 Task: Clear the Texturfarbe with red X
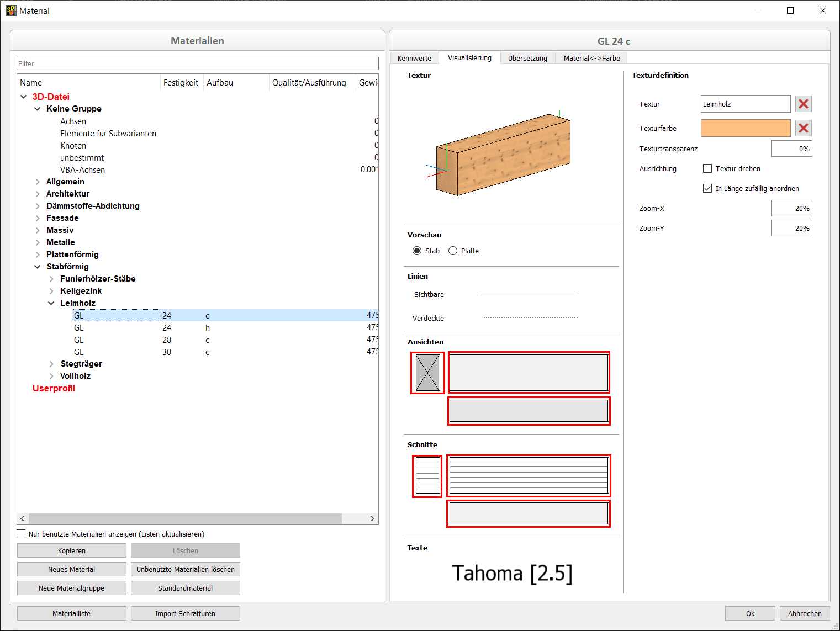[x=804, y=128]
